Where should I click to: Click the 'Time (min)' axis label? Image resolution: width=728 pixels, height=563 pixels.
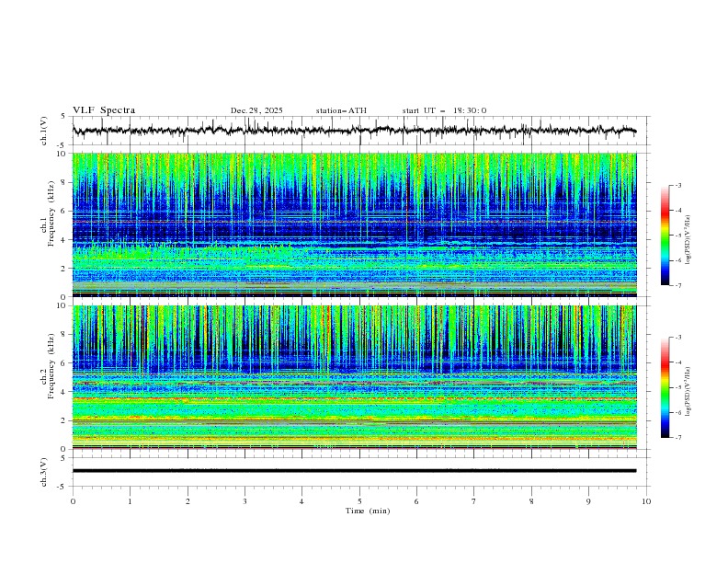coord(368,511)
